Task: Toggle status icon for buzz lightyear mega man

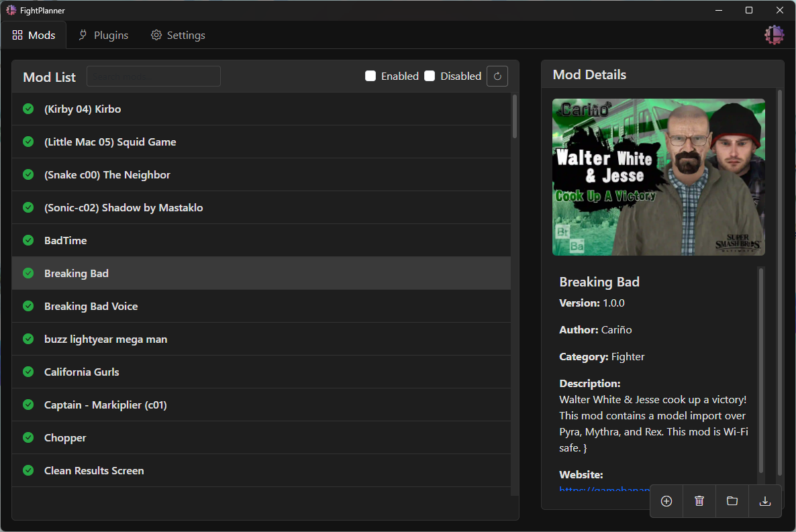Action: (28, 339)
